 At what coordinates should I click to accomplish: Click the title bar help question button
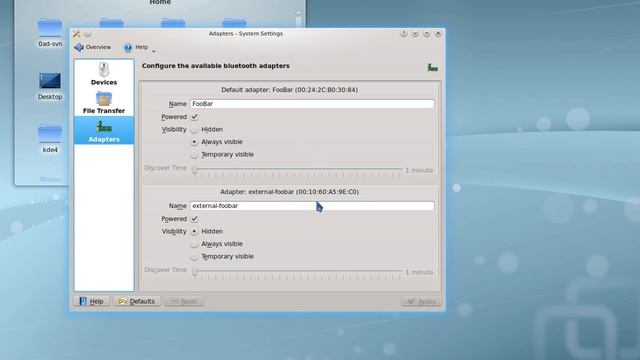404,34
